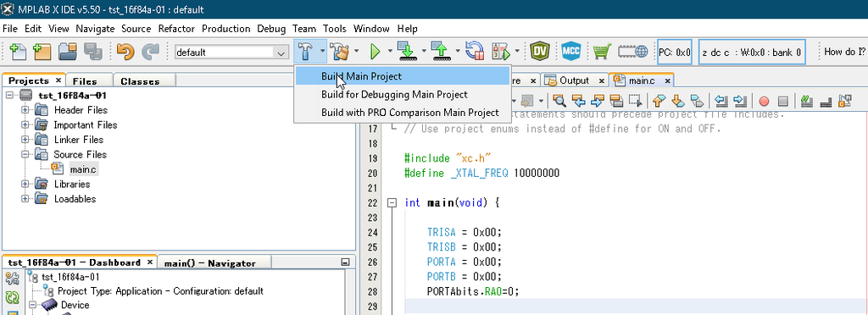The width and height of the screenshot is (868, 315).
Task: Toggle Rectangular Selection icon in editor toolbar
Action: (636, 101)
